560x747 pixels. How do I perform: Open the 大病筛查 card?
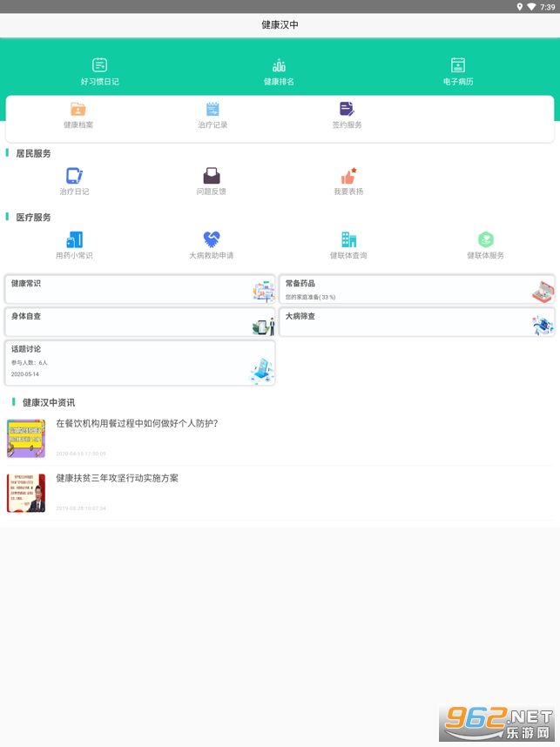417,322
